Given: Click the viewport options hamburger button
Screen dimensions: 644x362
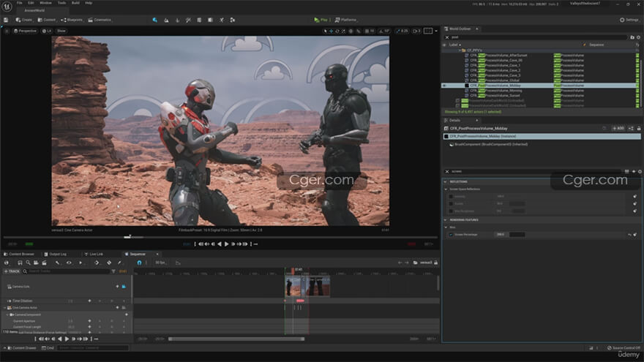Looking at the screenshot, I should (7, 31).
